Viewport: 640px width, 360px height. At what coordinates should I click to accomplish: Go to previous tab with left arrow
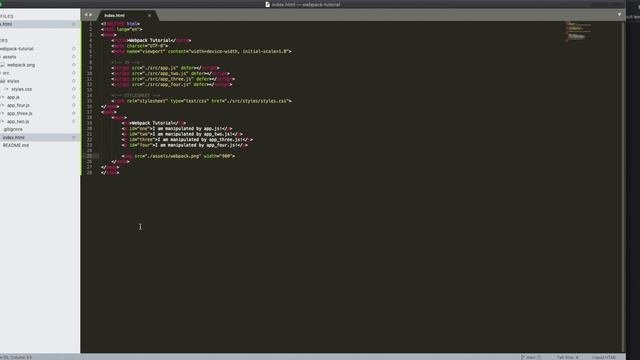click(86, 15)
